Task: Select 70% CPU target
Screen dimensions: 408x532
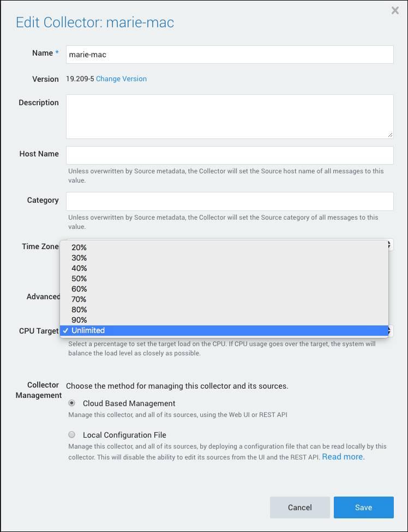Action: coord(79,299)
